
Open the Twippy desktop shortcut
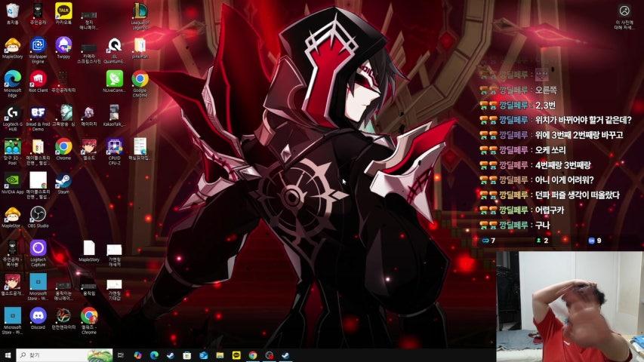point(63,48)
